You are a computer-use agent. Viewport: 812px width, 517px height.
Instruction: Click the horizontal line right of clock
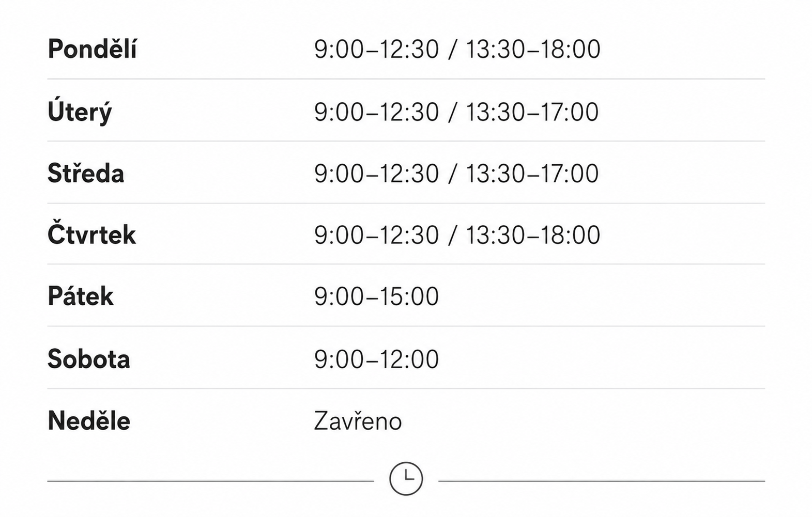click(602, 481)
